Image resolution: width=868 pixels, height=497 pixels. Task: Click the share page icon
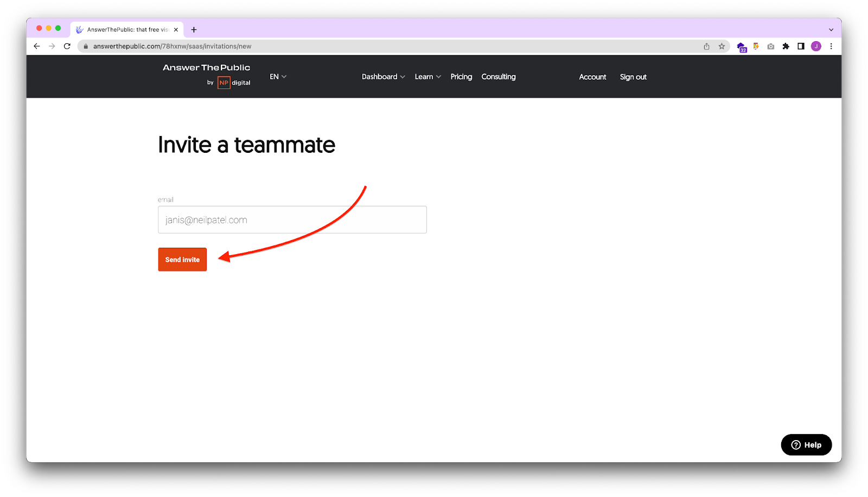[x=706, y=47]
